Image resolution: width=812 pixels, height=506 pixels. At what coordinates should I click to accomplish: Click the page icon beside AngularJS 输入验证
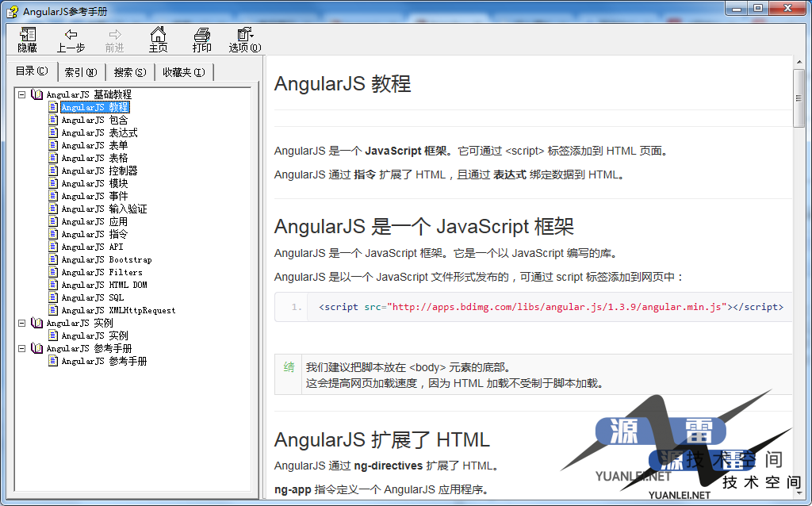53,209
